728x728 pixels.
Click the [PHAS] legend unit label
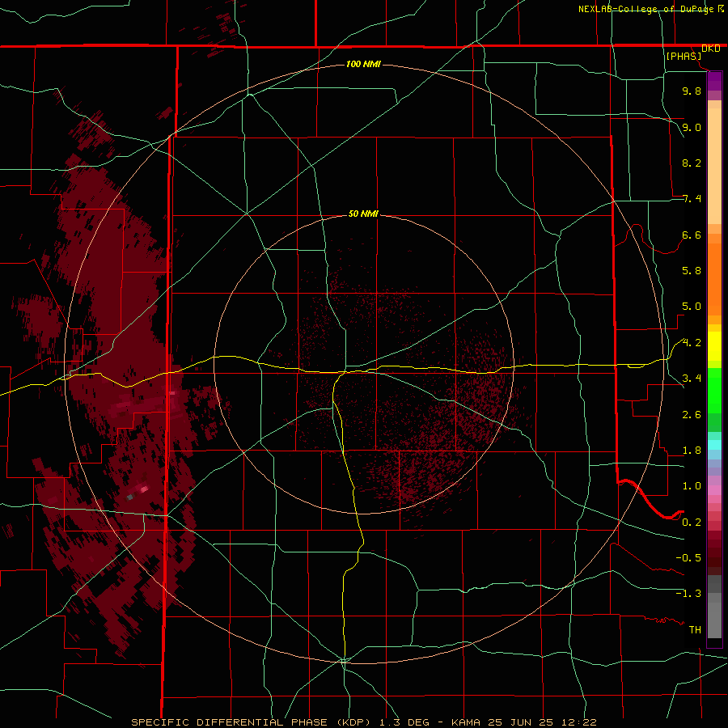point(684,57)
